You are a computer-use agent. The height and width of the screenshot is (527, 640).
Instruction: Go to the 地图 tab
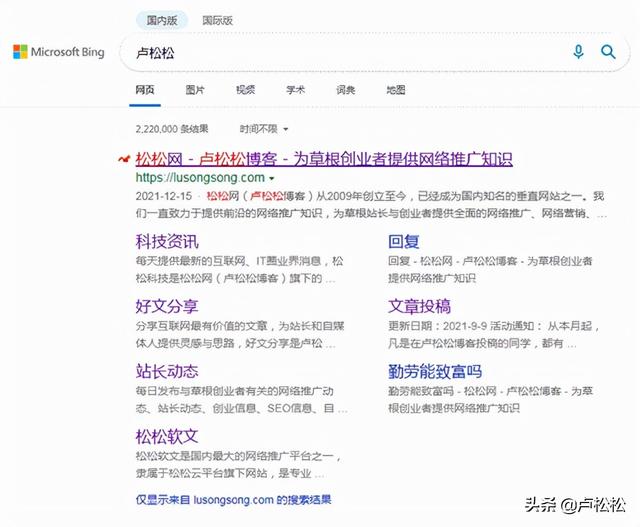coord(396,90)
